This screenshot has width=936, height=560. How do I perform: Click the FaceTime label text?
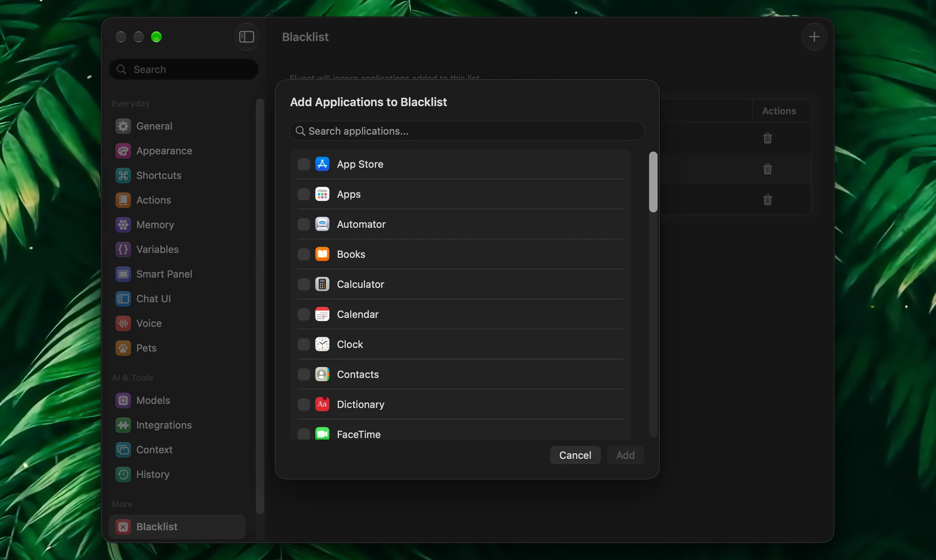point(359,434)
